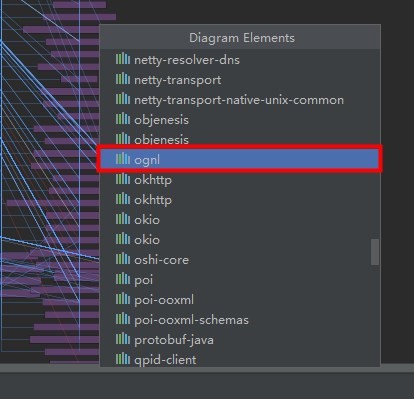
Task: Click the qpid-client library icon
Action: pos(123,359)
